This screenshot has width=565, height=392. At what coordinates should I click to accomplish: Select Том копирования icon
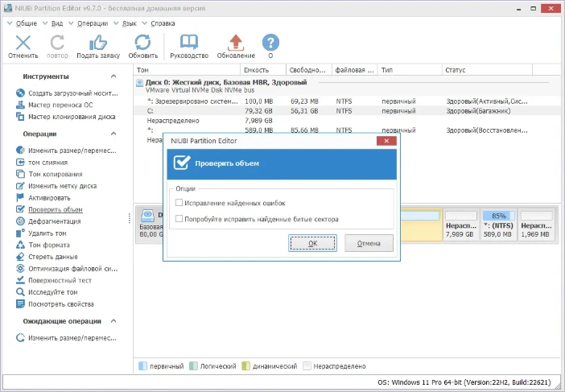(x=20, y=174)
